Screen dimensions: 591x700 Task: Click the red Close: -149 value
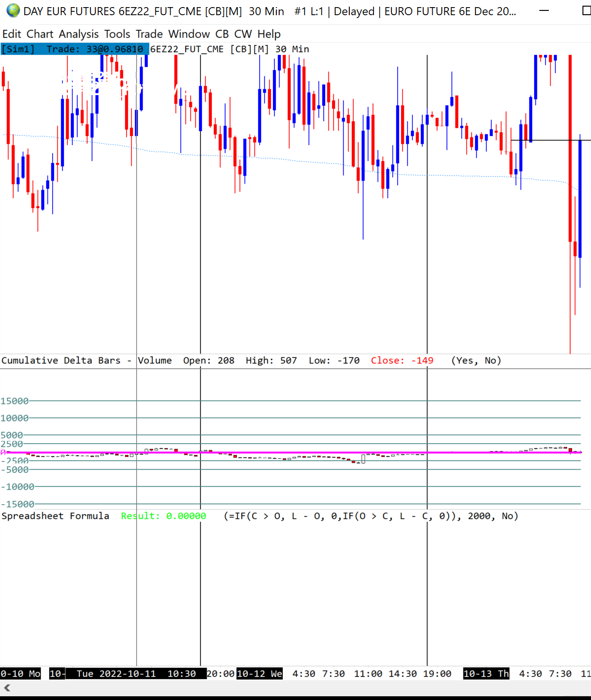pyautogui.click(x=402, y=361)
